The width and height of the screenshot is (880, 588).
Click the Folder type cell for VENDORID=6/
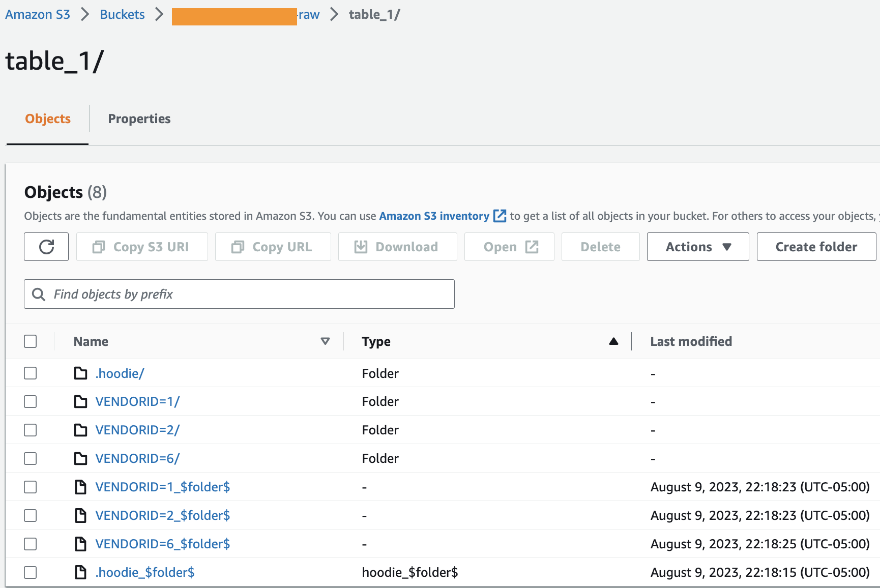tap(380, 459)
